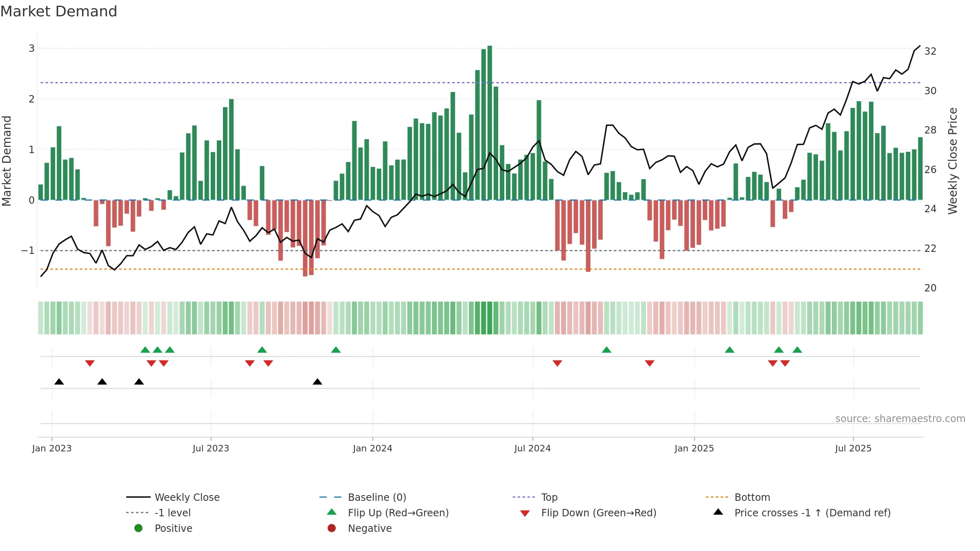The image size is (980, 551).
Task: Click the Jan 2024 x-axis label
Action: pyautogui.click(x=372, y=448)
